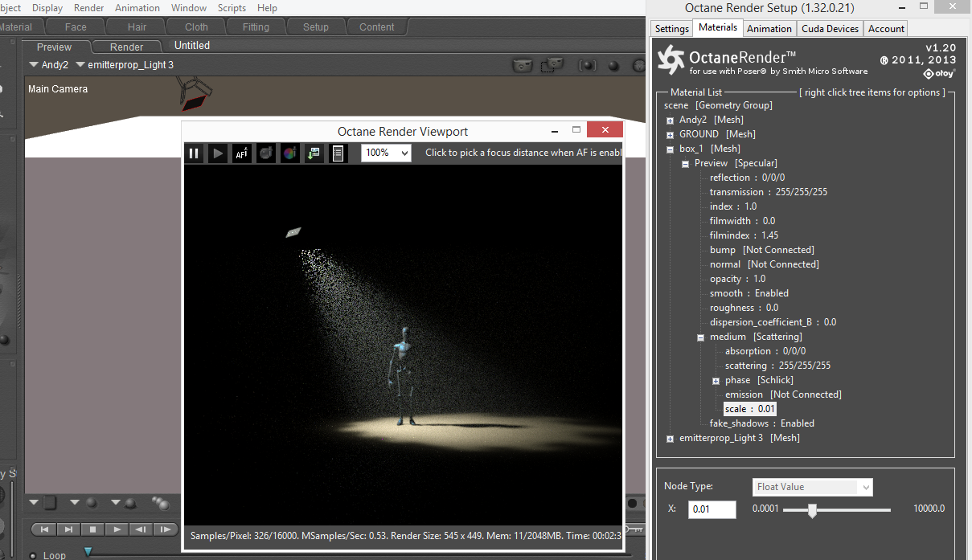The width and height of the screenshot is (972, 560).
Task: Collapse the box_1 mesh node
Action: [671, 149]
